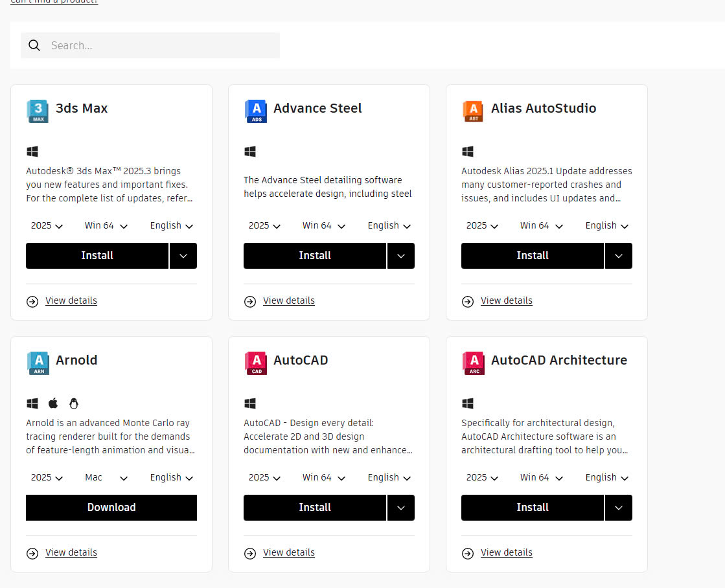This screenshot has width=725, height=588.
Task: Click the Arnold product title text
Action: (76, 360)
